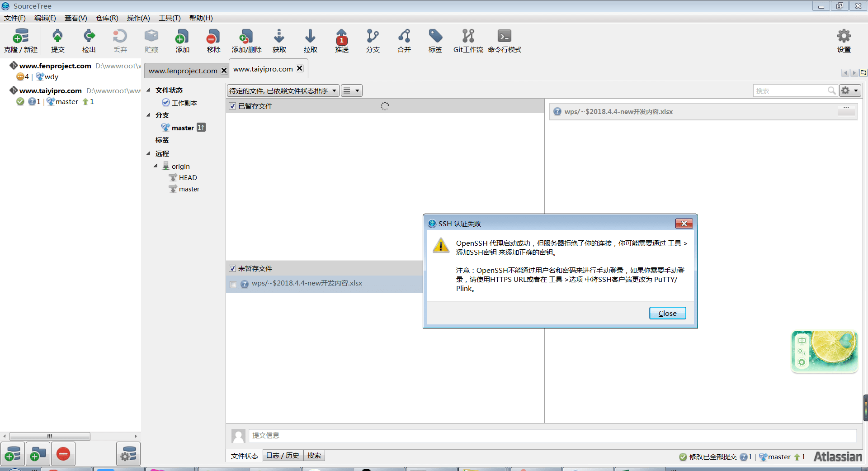Image resolution: width=868 pixels, height=471 pixels.
Task: Select the 获取 (Fetch) icon
Action: click(279, 41)
